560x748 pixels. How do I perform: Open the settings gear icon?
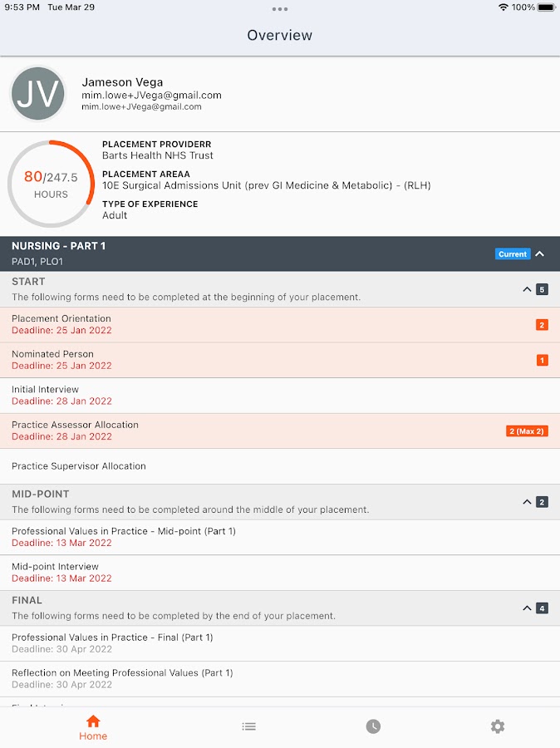497,726
